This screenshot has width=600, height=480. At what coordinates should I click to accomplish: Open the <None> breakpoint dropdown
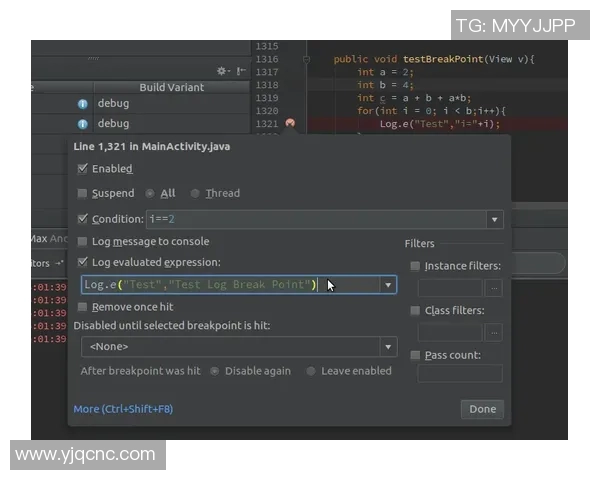click(x=388, y=347)
